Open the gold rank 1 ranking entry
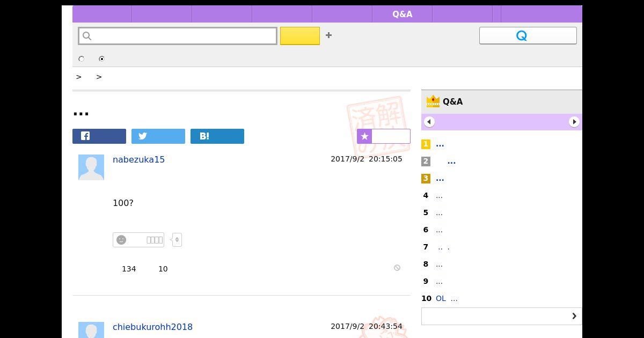This screenshot has width=644, height=338. (x=440, y=144)
